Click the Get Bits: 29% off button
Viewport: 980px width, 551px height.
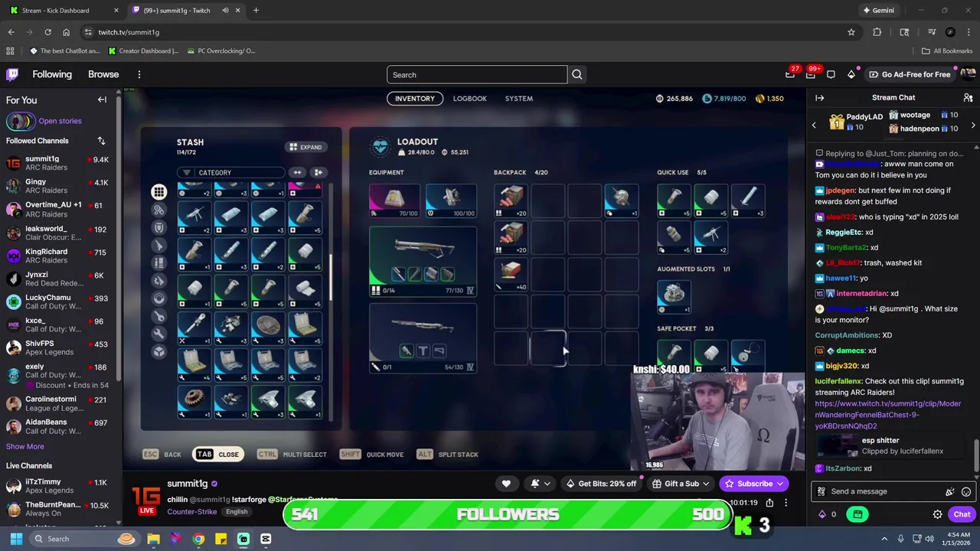coord(601,484)
